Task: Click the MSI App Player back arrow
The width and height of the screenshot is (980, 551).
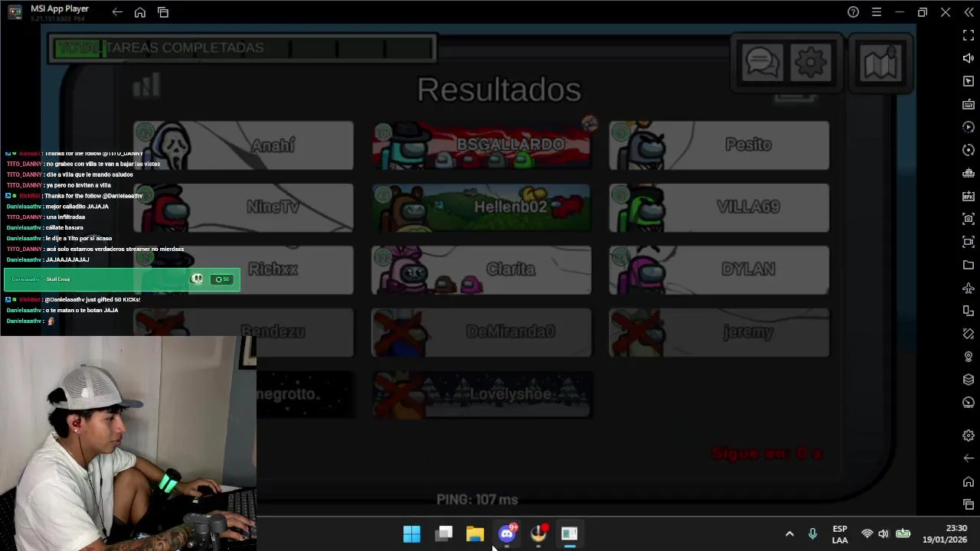Action: (x=117, y=12)
